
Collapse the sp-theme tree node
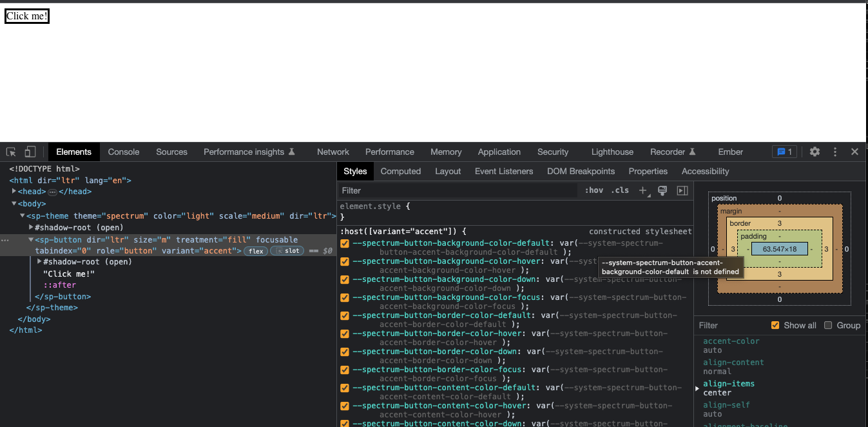[23, 215]
